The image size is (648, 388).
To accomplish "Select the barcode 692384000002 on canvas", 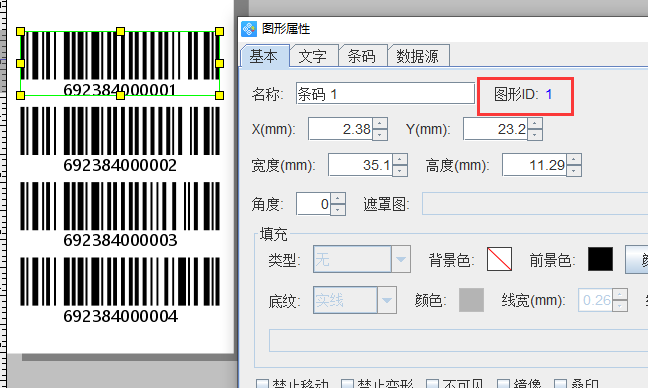I will (120, 140).
